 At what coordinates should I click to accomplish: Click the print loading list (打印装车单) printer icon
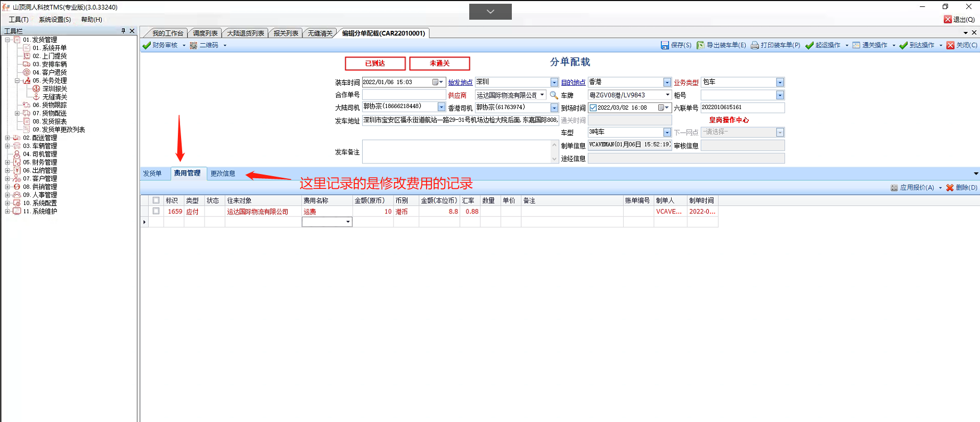click(x=755, y=45)
